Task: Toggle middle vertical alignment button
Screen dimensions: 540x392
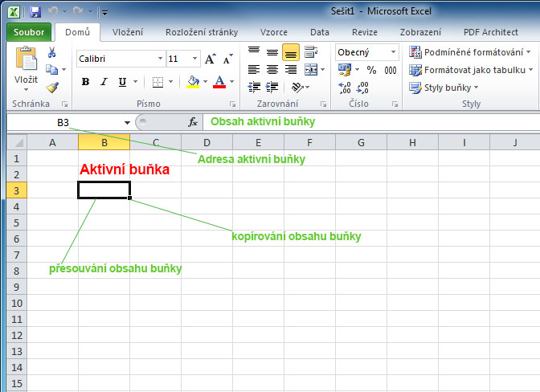Action: click(272, 52)
